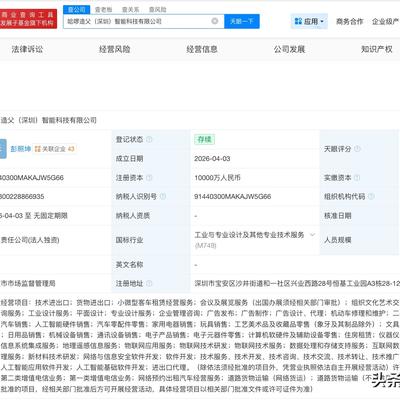The width and height of the screenshot is (400, 400).
Task: Click the 责任公司(法人独资) company type text
Action: (x=30, y=240)
